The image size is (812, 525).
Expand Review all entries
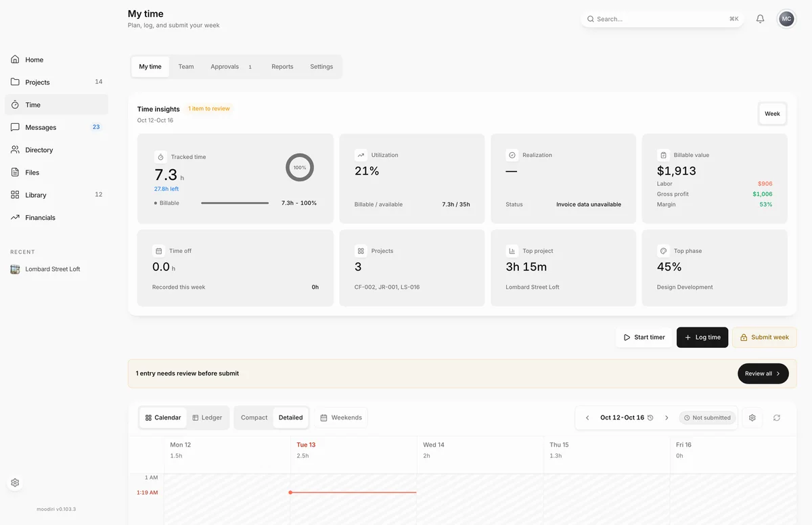point(763,373)
